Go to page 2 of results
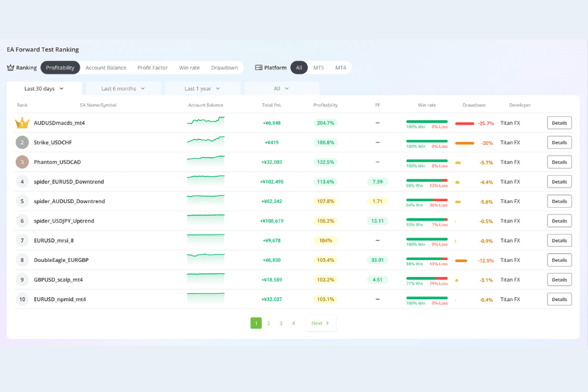The height and width of the screenshot is (392, 588). click(269, 323)
